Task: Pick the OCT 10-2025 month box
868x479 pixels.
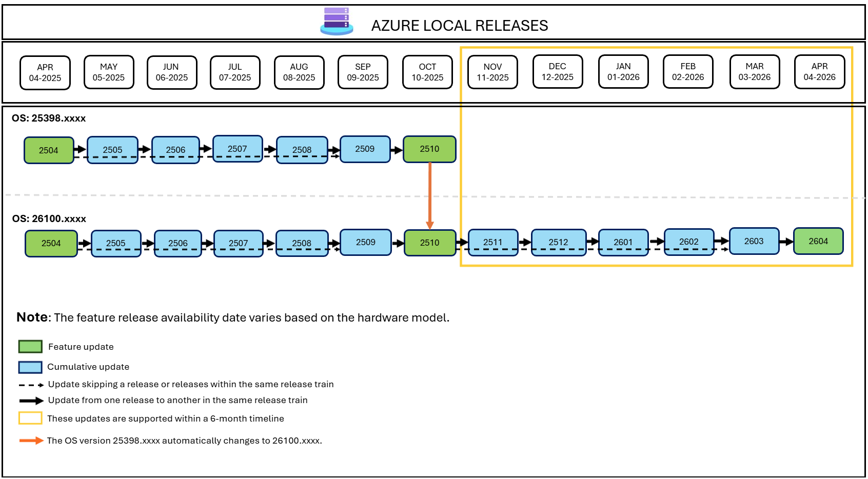Action: pyautogui.click(x=427, y=72)
